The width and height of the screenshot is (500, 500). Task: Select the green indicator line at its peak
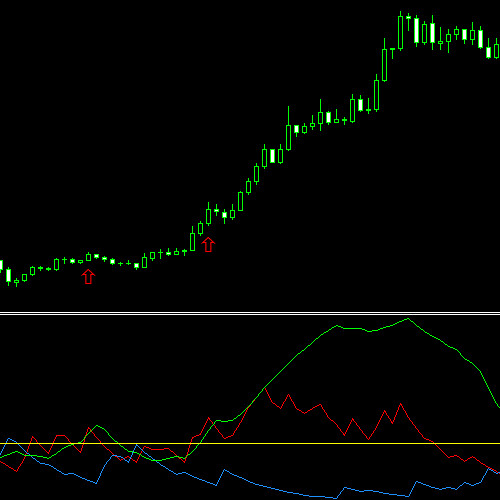(x=408, y=319)
